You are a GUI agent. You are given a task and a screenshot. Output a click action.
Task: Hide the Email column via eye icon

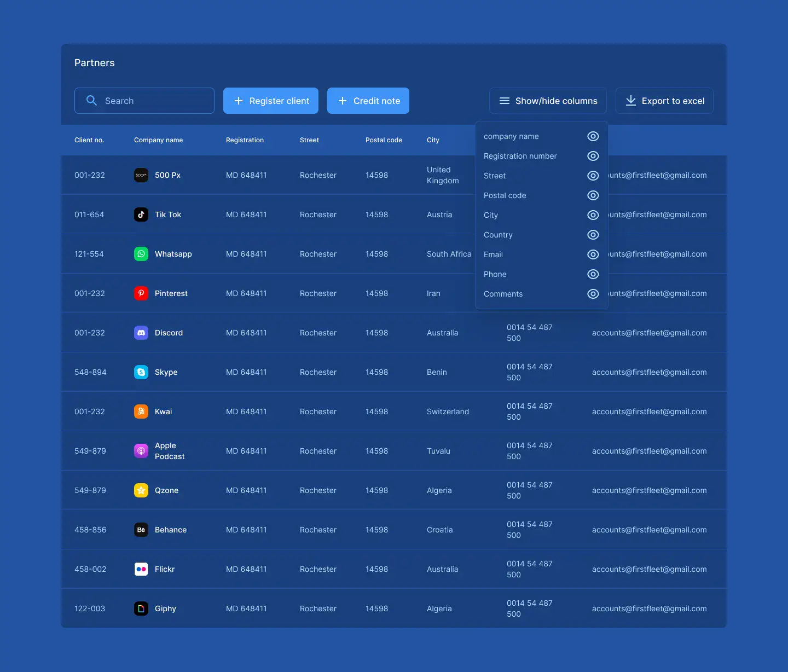(593, 254)
